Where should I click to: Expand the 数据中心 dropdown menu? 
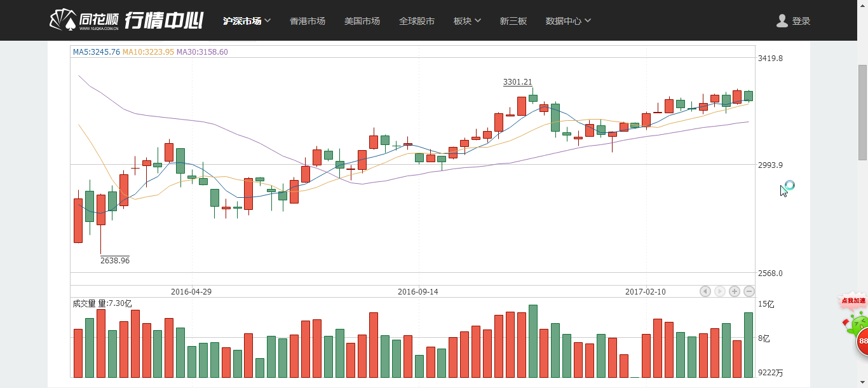click(x=568, y=21)
